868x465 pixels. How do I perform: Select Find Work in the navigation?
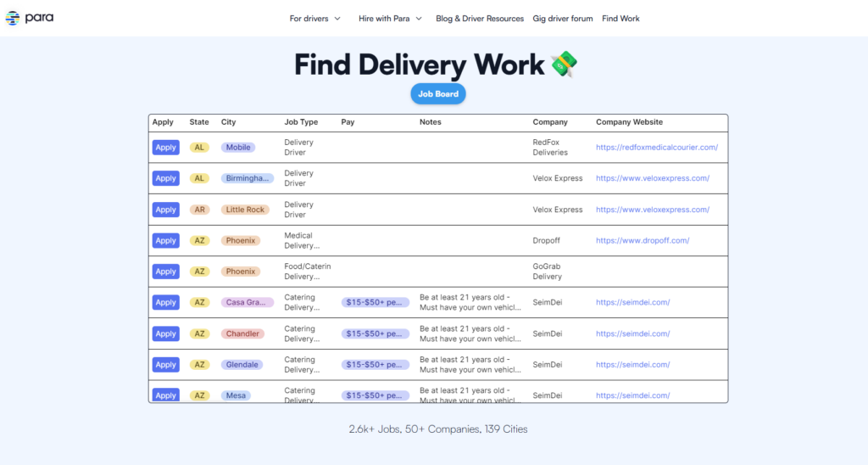tap(620, 19)
